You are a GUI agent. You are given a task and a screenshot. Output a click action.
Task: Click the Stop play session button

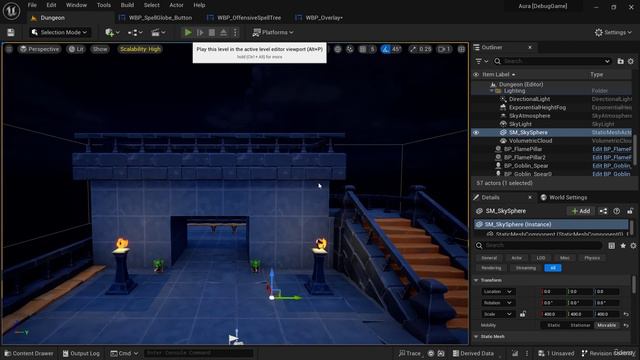pos(212,32)
